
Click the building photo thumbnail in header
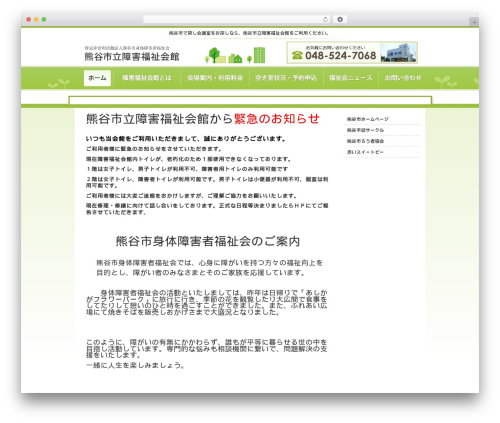399,53
